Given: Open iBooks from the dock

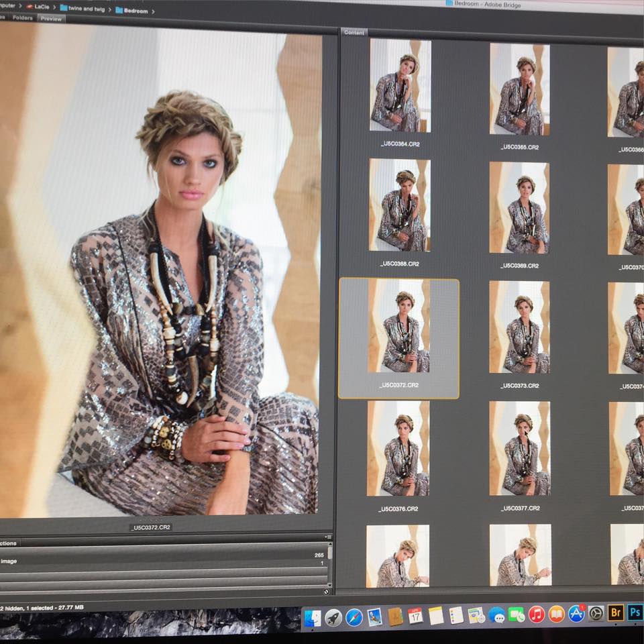Looking at the screenshot, I should point(556,614).
